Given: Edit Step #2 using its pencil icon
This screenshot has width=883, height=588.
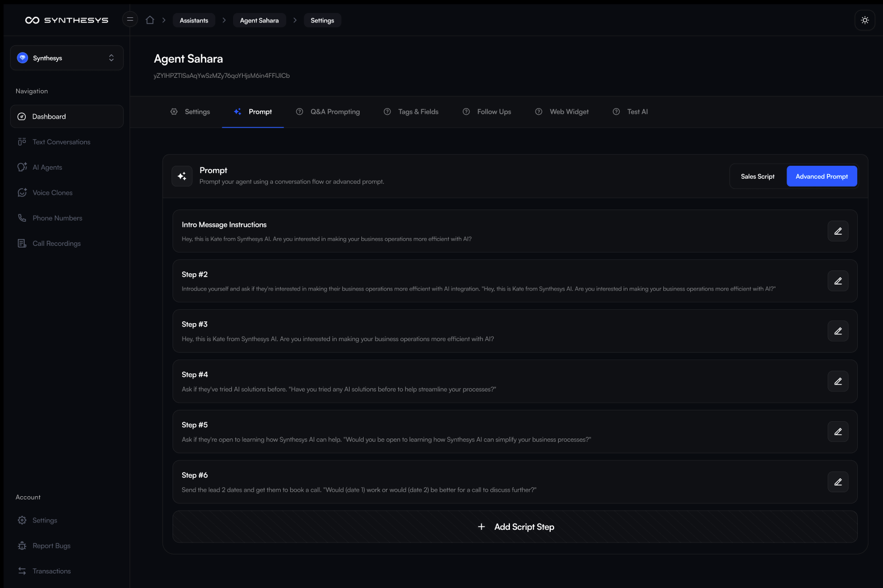Looking at the screenshot, I should pos(838,281).
